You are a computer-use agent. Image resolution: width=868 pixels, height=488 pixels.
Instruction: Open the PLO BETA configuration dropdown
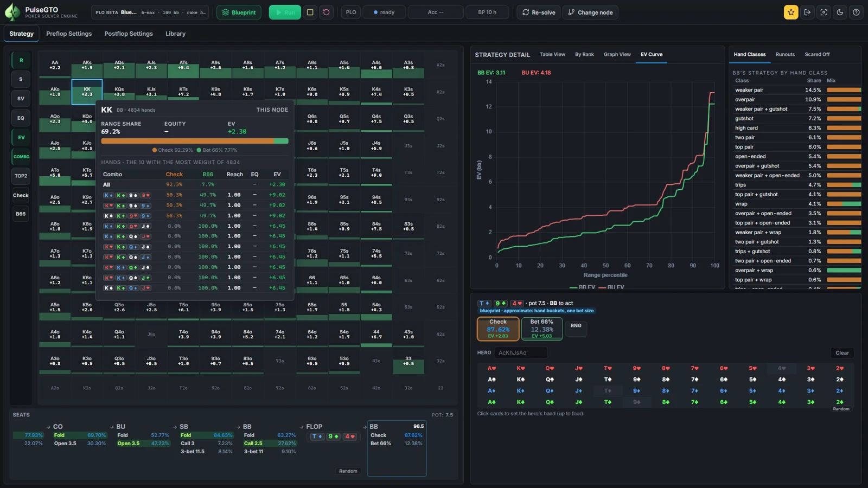click(x=151, y=12)
